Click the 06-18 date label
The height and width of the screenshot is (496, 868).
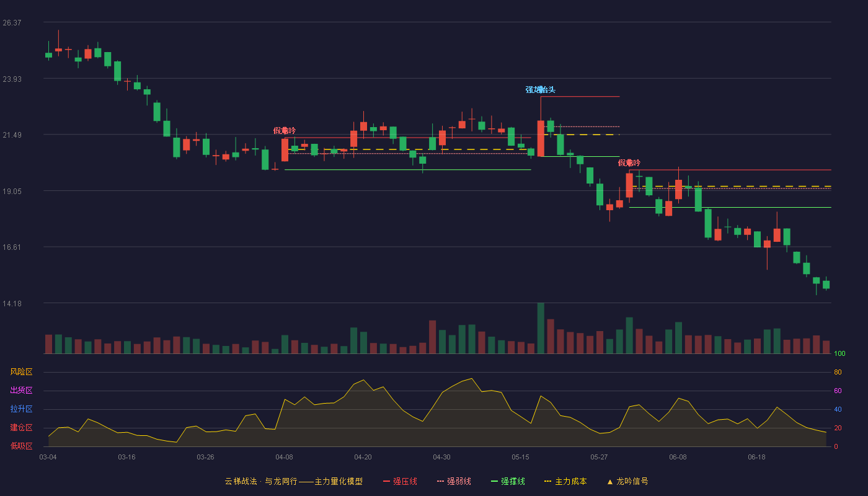[x=756, y=457]
